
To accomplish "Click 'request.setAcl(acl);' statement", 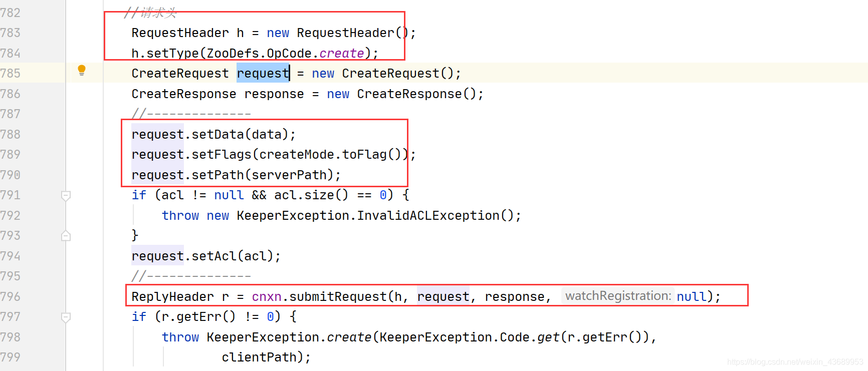I will pyautogui.click(x=206, y=256).
